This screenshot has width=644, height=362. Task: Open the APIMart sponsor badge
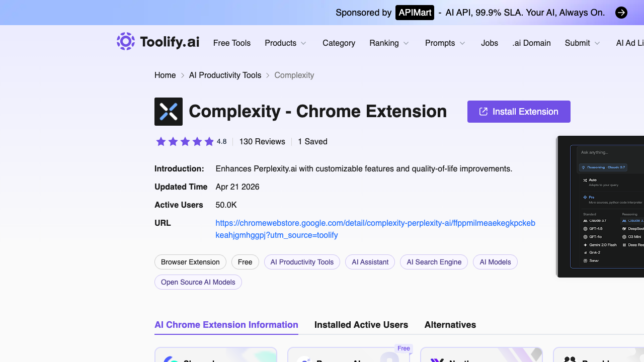click(415, 13)
